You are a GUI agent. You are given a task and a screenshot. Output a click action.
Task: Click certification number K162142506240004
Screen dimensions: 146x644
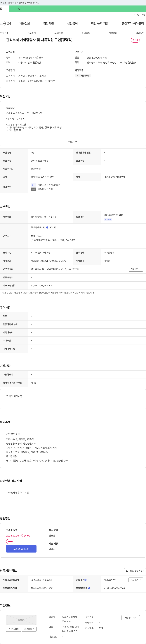click(x=114, y=588)
